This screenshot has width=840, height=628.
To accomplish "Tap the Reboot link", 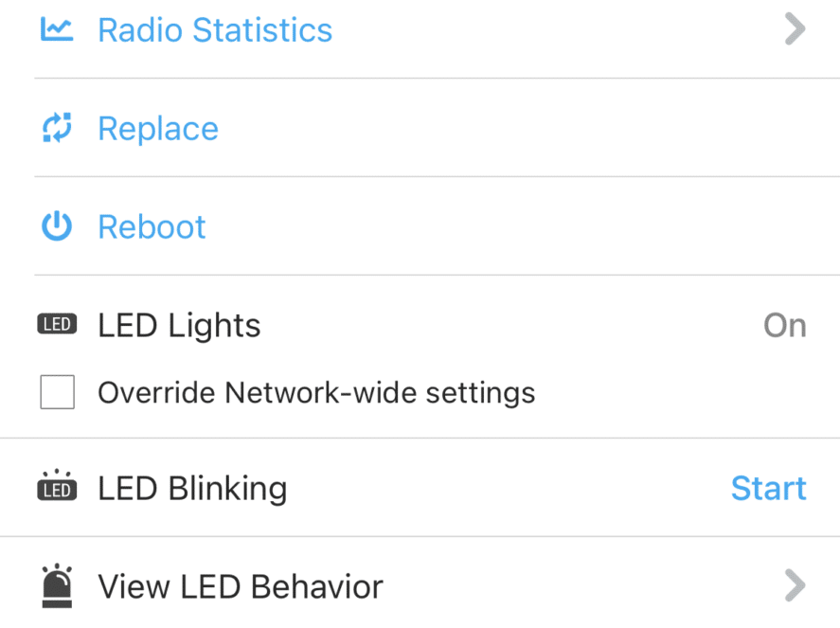I will point(152,227).
